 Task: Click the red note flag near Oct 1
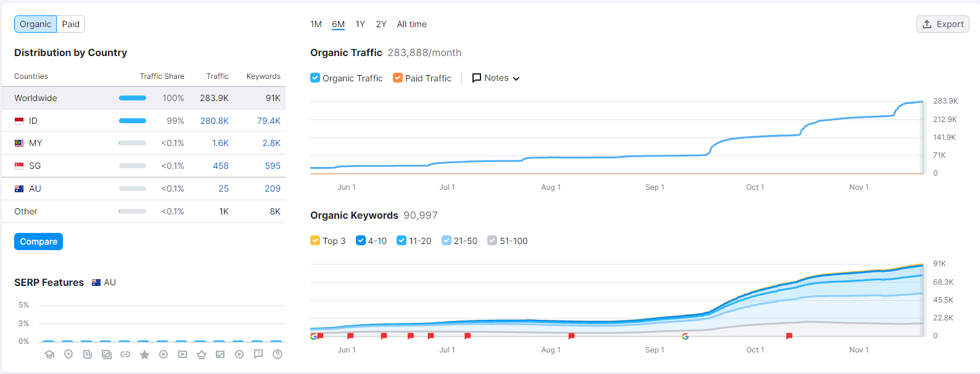coord(789,336)
